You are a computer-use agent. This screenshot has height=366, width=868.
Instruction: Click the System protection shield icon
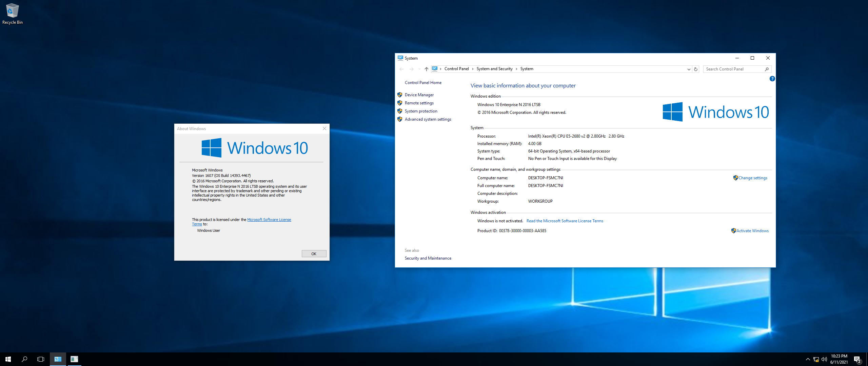point(400,111)
